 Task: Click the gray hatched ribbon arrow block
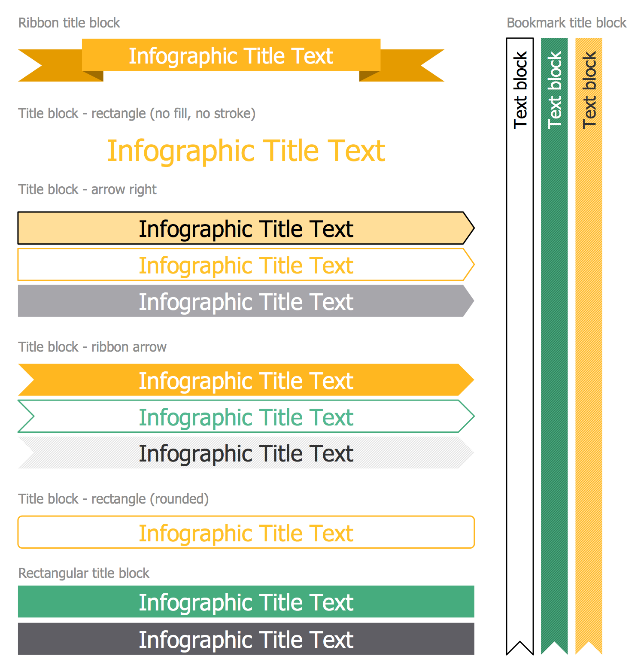246,453
